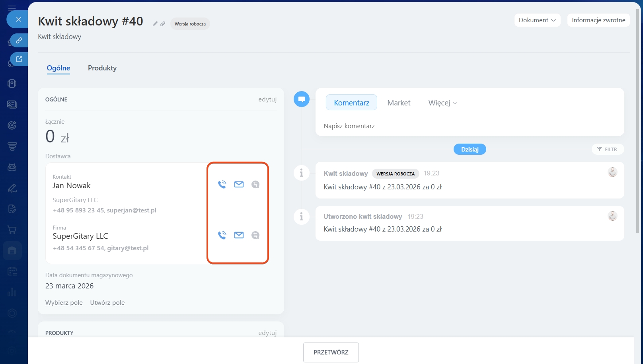Expand the Dokument dropdown
643x364 pixels.
pyautogui.click(x=537, y=20)
